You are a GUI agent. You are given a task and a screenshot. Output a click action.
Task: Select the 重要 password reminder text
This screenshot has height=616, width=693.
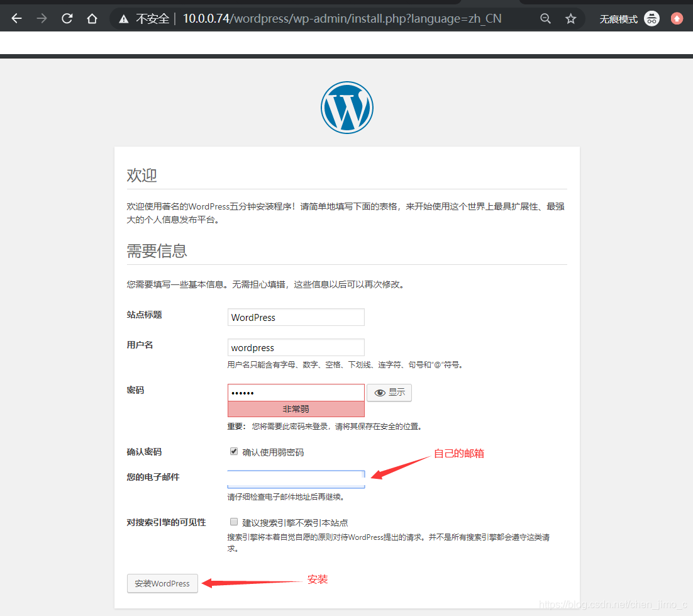325,426
